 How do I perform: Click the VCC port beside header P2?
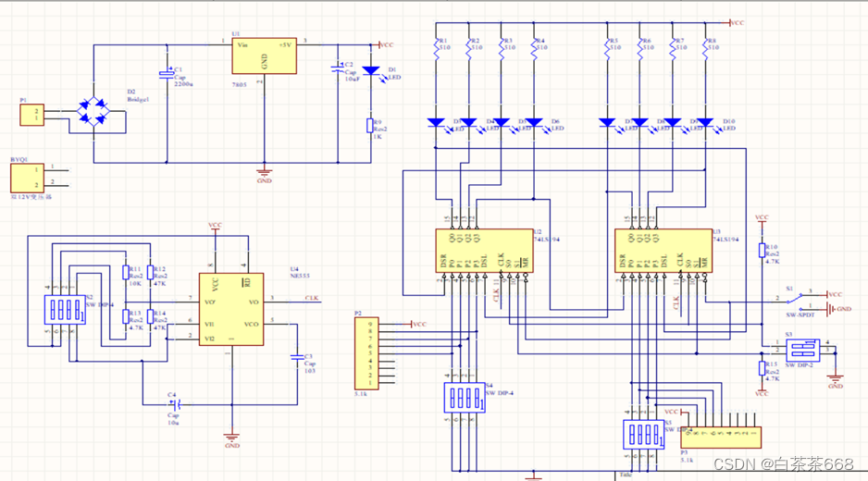click(419, 325)
